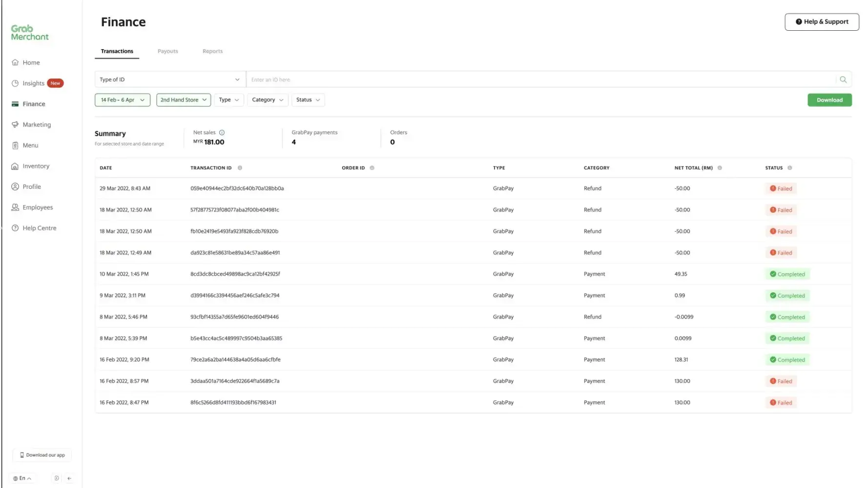
Task: Open the Insights page from sidebar
Action: 33,83
